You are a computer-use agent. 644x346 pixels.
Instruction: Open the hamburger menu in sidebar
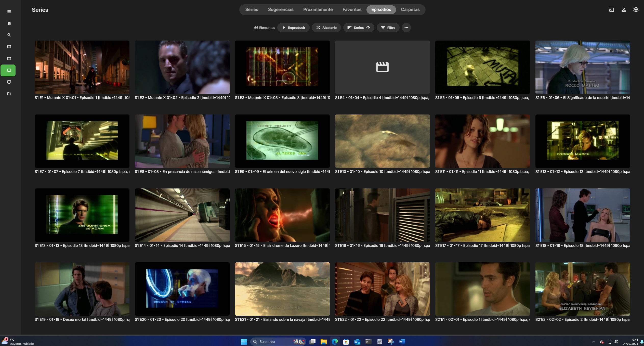9,11
